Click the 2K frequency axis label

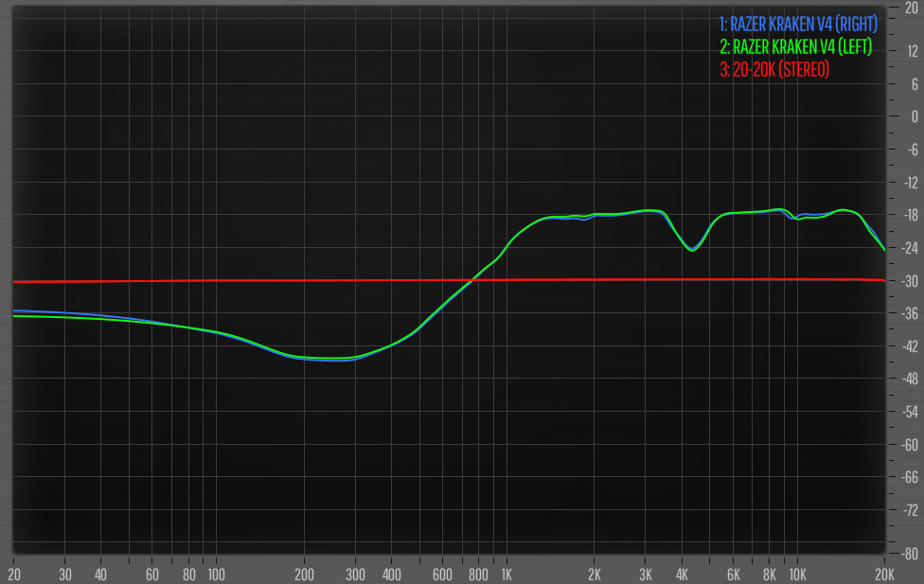click(x=595, y=575)
